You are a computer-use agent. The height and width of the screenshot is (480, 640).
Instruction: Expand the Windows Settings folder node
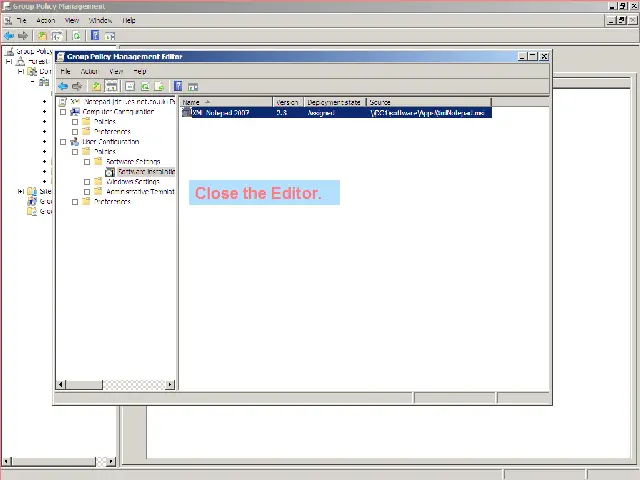(x=87, y=182)
